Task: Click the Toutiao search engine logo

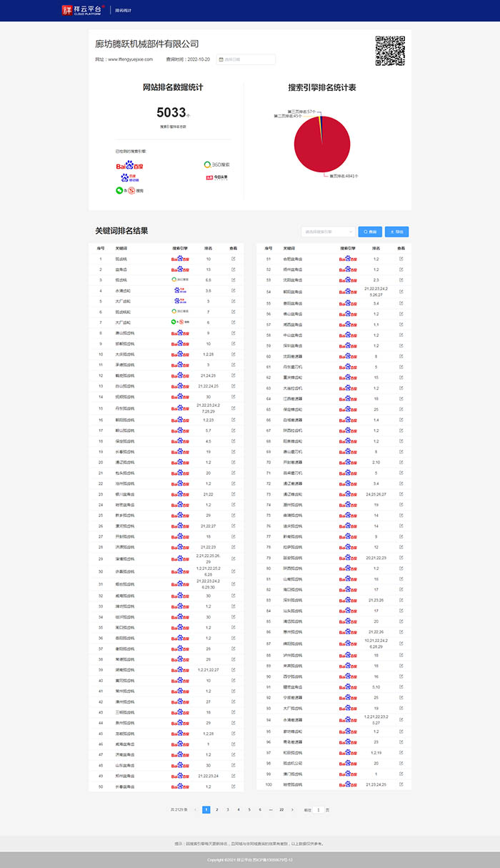Action: pos(218,177)
